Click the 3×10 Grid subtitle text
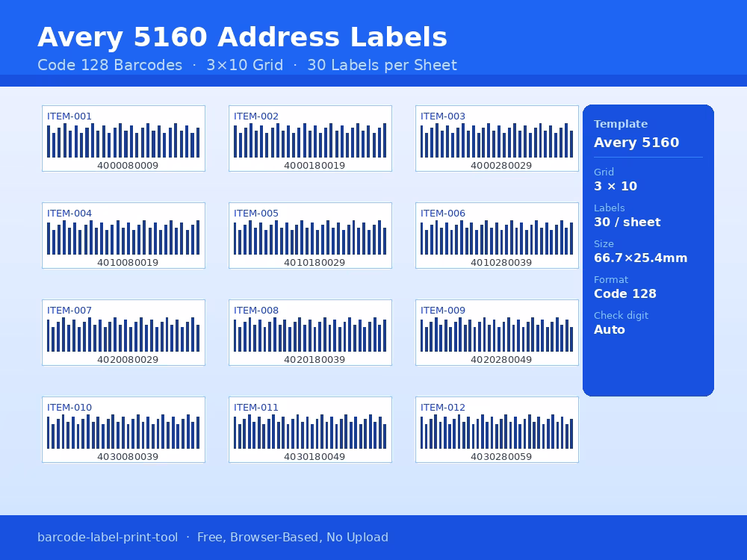747x560 pixels. [x=245, y=65]
